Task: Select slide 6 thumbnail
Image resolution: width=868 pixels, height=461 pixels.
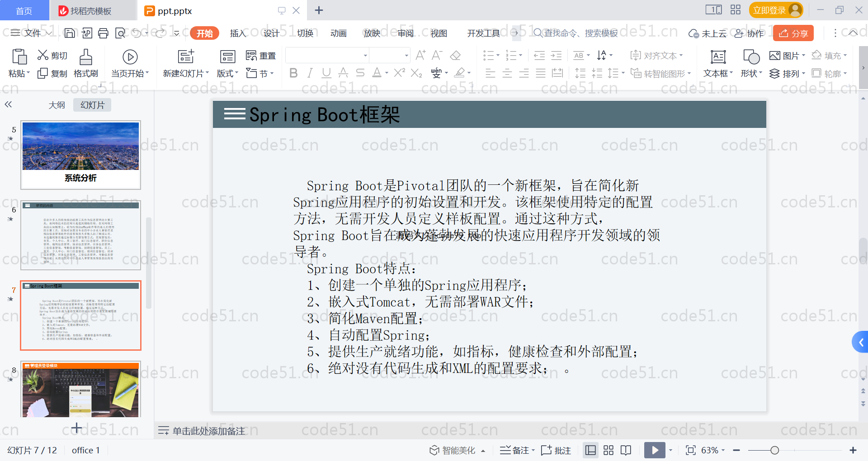Action: click(x=80, y=235)
